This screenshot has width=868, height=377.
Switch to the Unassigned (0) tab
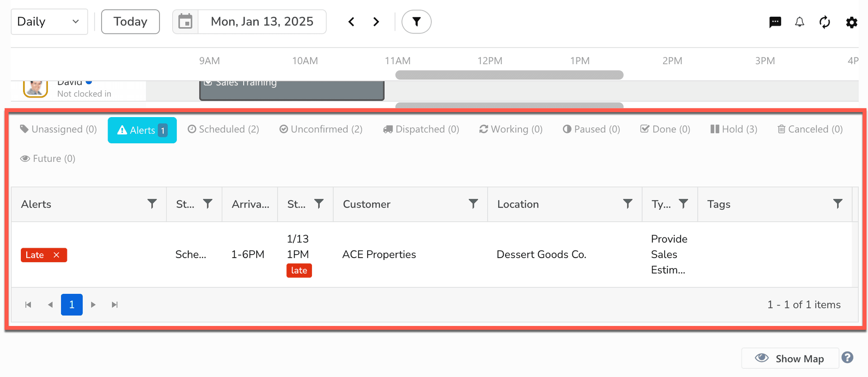pos(58,129)
